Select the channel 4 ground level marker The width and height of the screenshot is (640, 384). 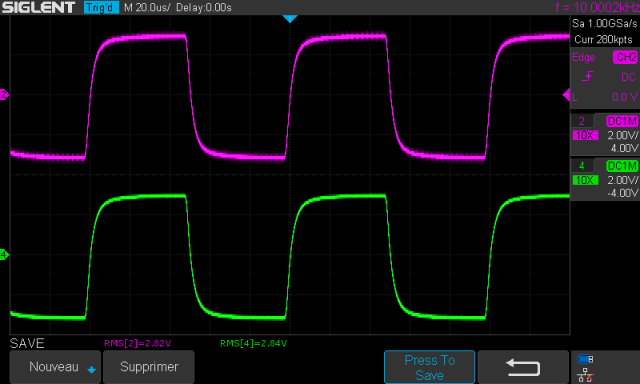(x=4, y=255)
